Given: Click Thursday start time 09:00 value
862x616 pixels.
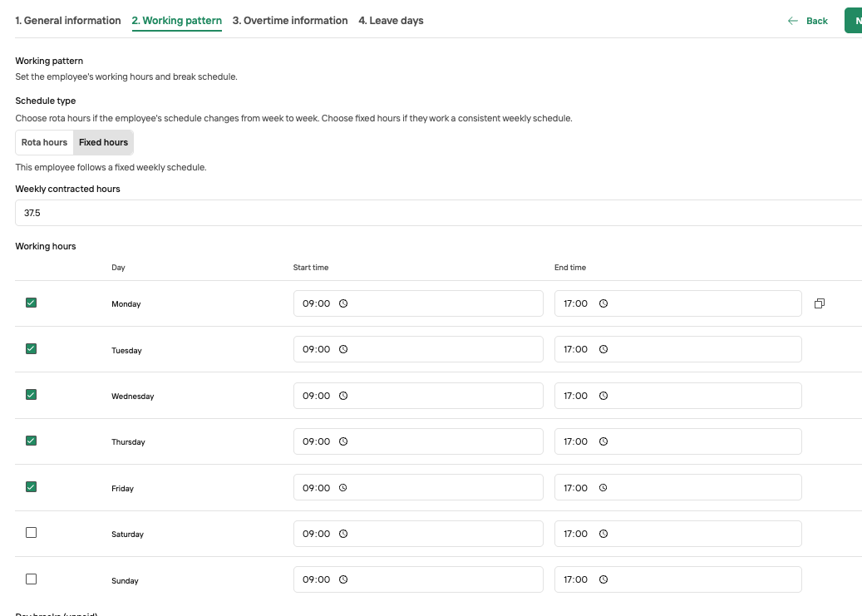Looking at the screenshot, I should click(317, 441).
